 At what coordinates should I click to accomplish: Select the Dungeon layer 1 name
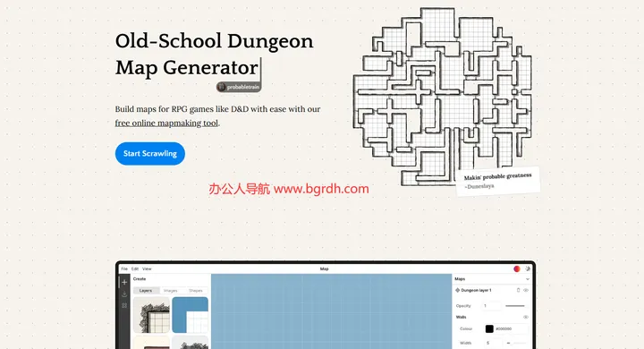[476, 290]
